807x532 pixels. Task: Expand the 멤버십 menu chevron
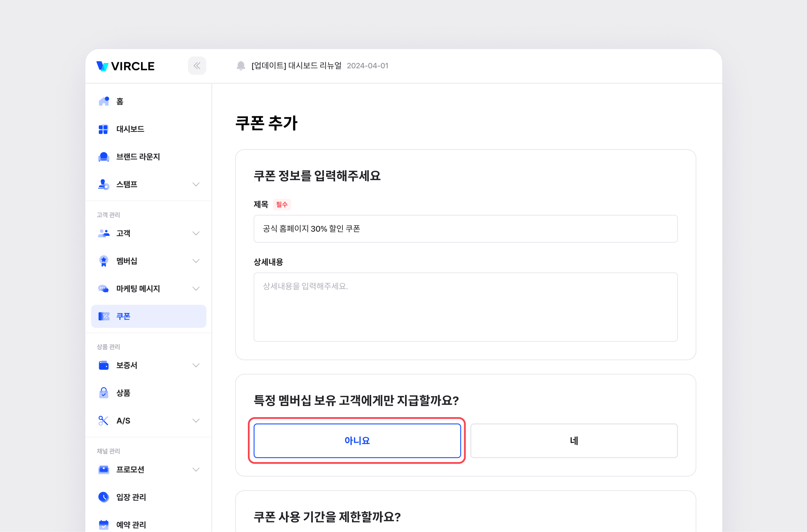pos(196,261)
